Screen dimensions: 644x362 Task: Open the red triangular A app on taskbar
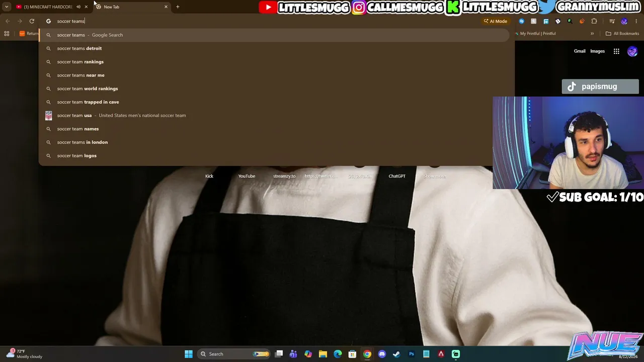coord(441,354)
